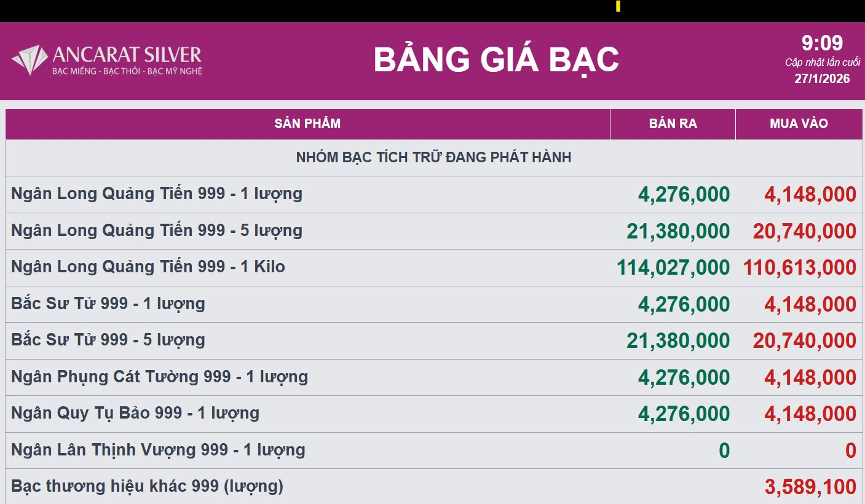Select Ngân Phụng Cát Tường 999 product
The height and width of the screenshot is (504, 865).
point(160,377)
